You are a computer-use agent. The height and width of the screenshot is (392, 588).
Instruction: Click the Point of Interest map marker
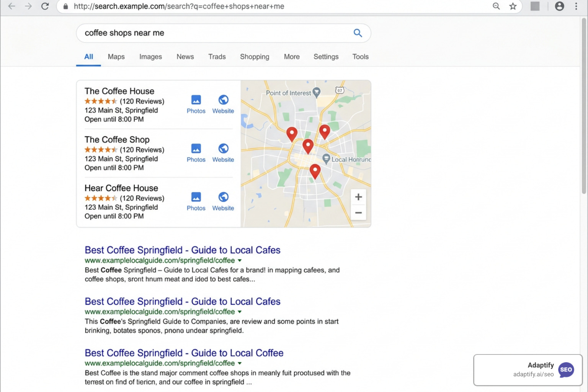316,92
